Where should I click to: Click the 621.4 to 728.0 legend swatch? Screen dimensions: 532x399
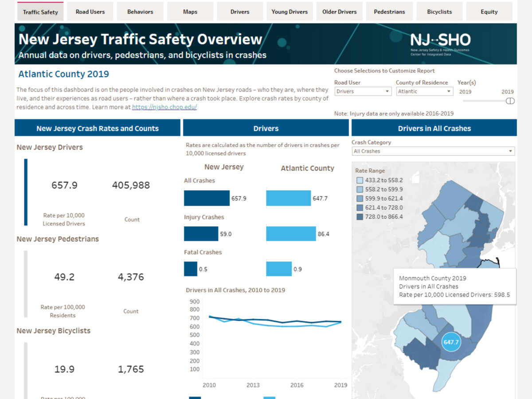click(x=360, y=207)
